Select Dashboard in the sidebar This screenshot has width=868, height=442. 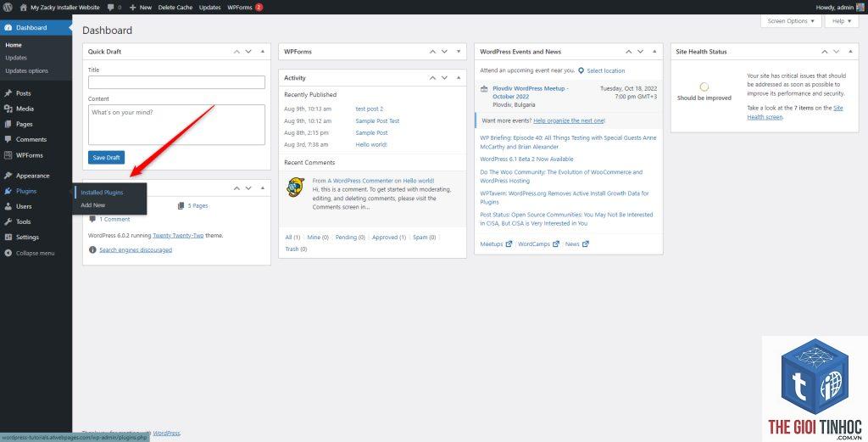[31, 28]
